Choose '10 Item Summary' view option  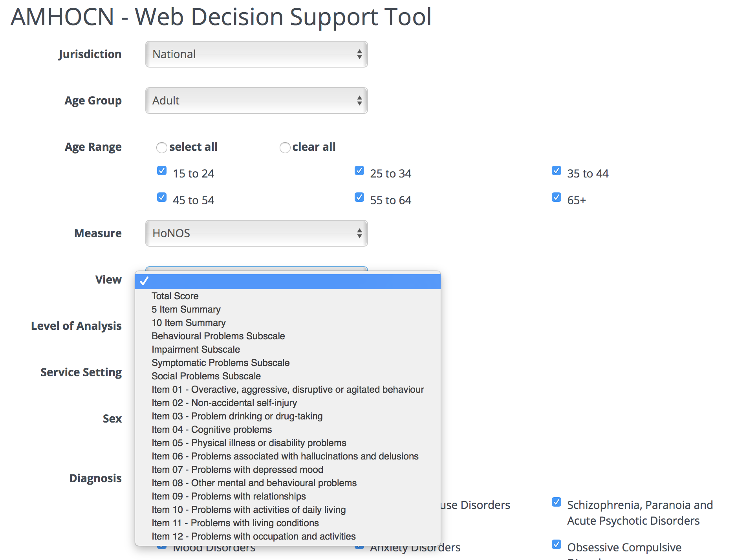pos(188,322)
